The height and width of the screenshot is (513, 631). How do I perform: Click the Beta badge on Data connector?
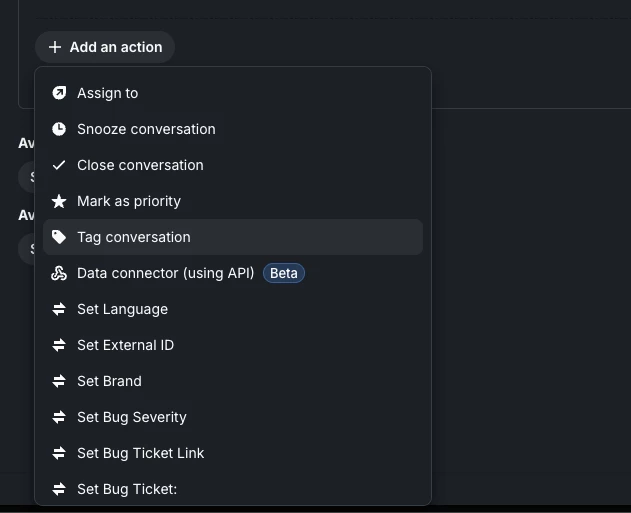[284, 273]
